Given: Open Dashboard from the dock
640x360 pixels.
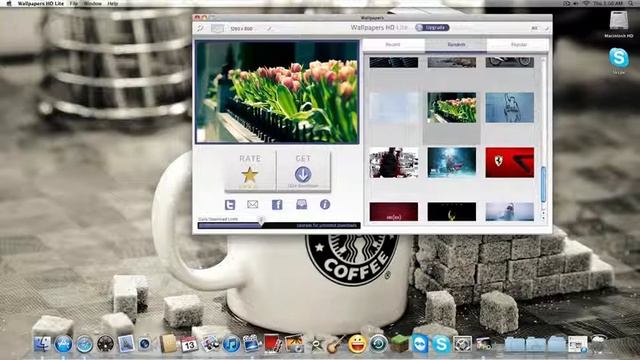Looking at the screenshot, I should point(105,344).
